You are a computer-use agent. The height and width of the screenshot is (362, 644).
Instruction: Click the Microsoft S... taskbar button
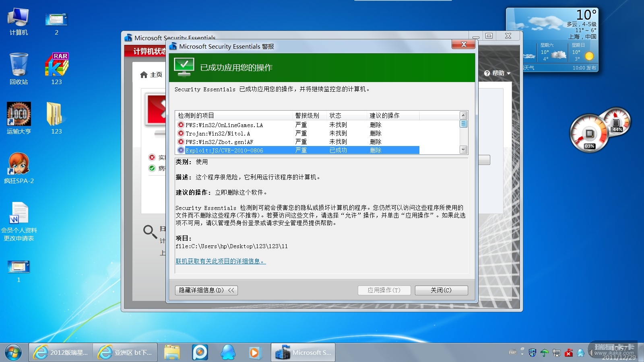click(303, 353)
